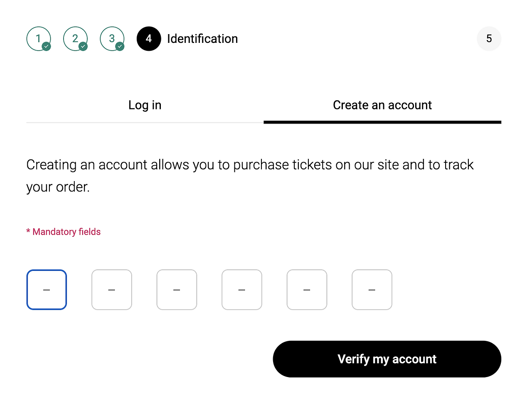Click the Verify my account button
Screen dimensions: 532x397
387,359
